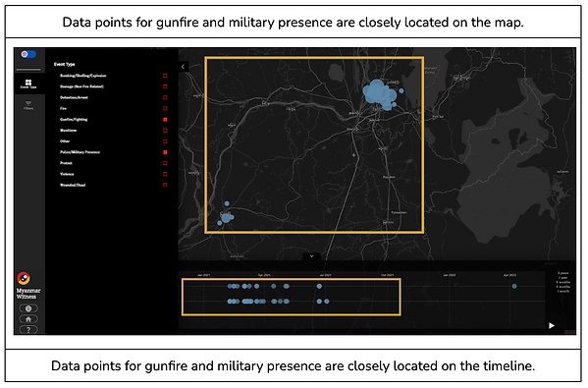Open the Event Type panel icon
The height and width of the screenshot is (388, 588).
coord(28,83)
